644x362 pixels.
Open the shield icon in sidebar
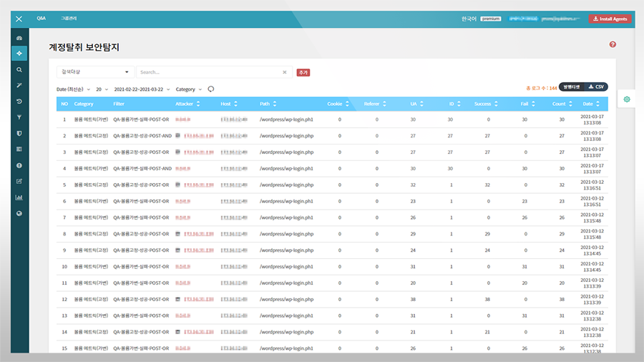pos(19,133)
